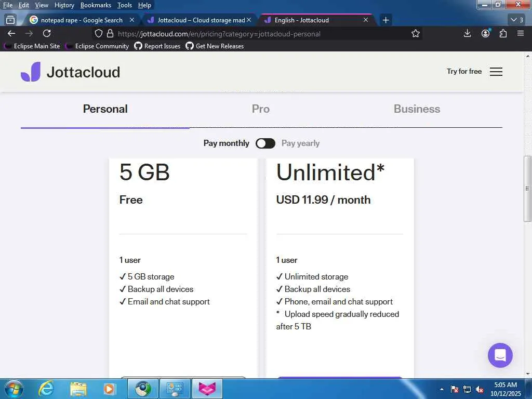Close the English - Jottacloud tab
532x399 pixels.
point(366,20)
